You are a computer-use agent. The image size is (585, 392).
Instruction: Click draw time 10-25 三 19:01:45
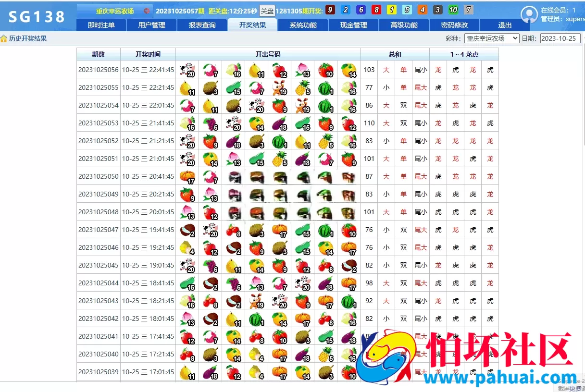pyautogui.click(x=148, y=265)
